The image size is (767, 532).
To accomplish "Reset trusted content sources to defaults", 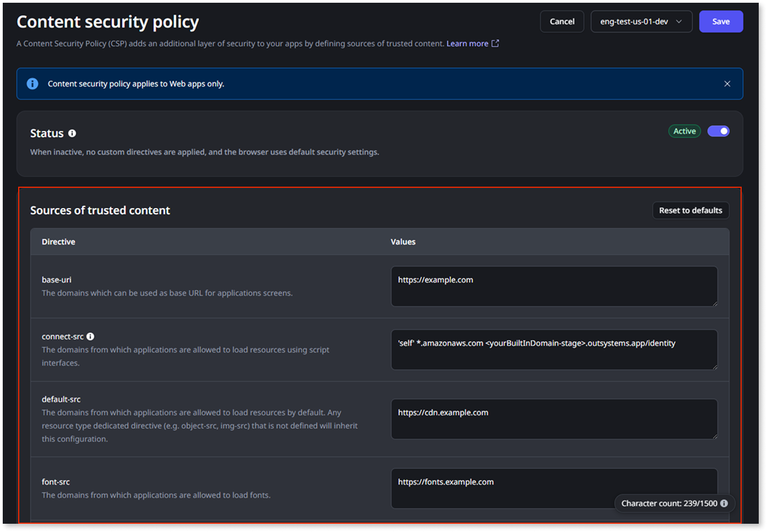I will click(x=690, y=210).
